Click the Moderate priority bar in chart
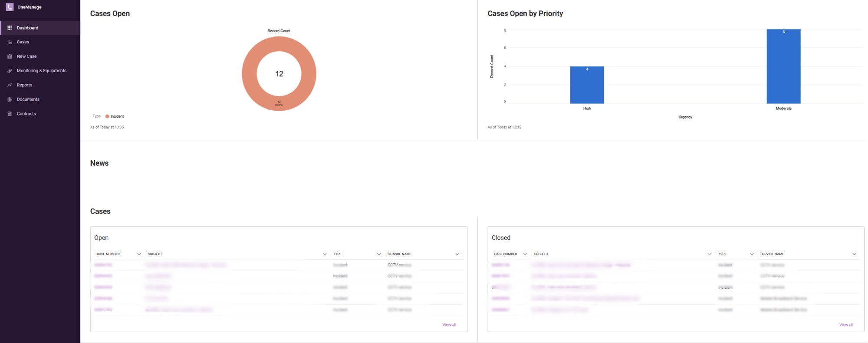Screen dimensions: 868x343 point(783,66)
